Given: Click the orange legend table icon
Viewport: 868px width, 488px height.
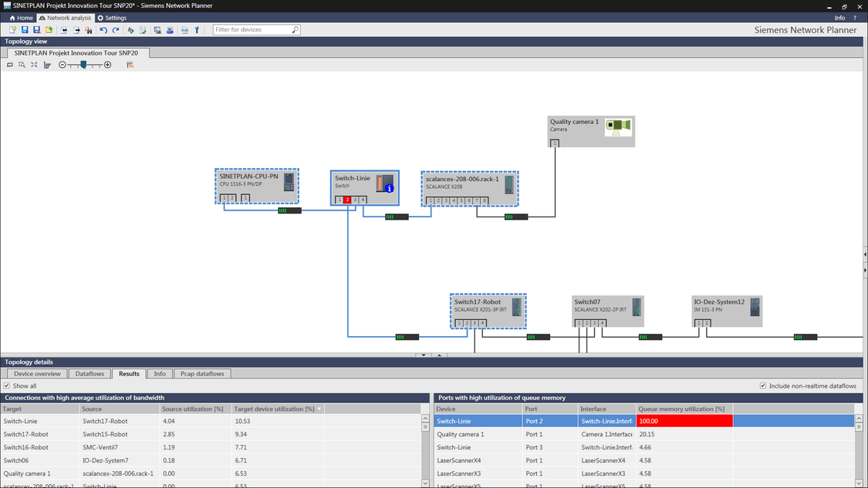Looking at the screenshot, I should (130, 65).
